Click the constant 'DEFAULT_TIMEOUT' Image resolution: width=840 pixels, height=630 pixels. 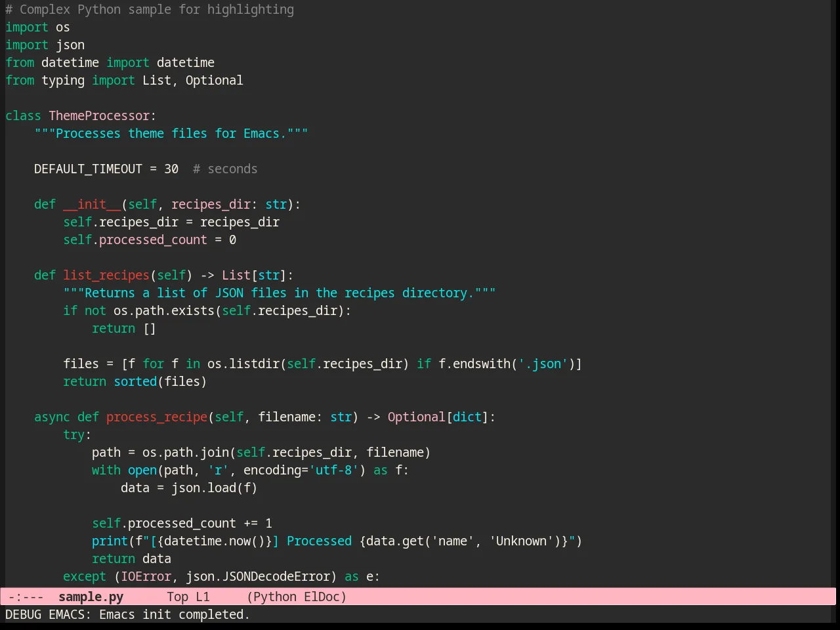pyautogui.click(x=88, y=169)
